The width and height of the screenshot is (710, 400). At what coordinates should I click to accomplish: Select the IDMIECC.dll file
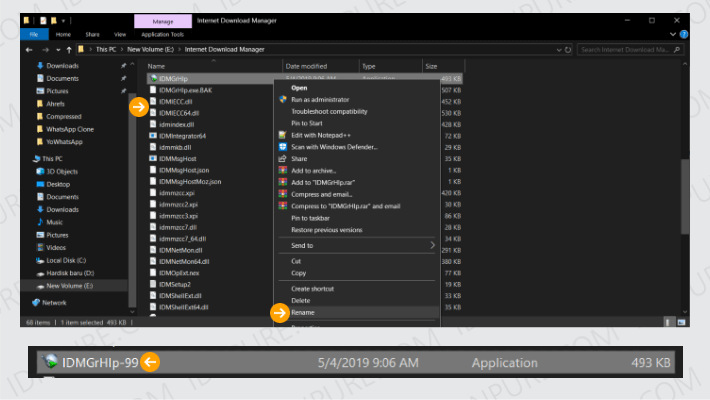(x=176, y=101)
